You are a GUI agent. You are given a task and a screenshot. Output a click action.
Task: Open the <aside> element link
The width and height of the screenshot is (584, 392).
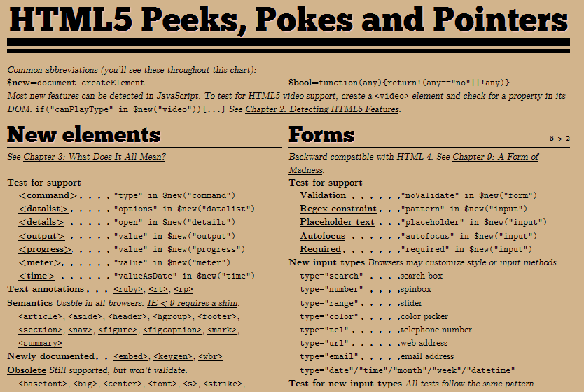(85, 317)
